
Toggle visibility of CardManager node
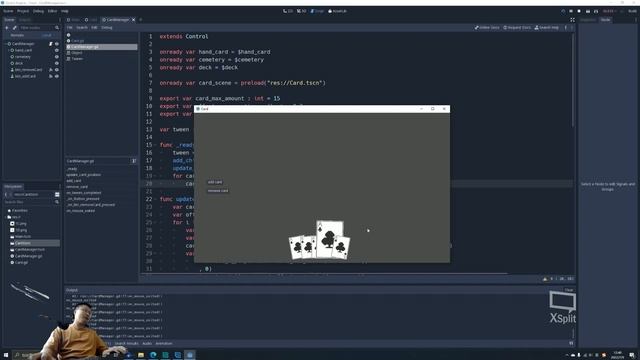(57, 44)
